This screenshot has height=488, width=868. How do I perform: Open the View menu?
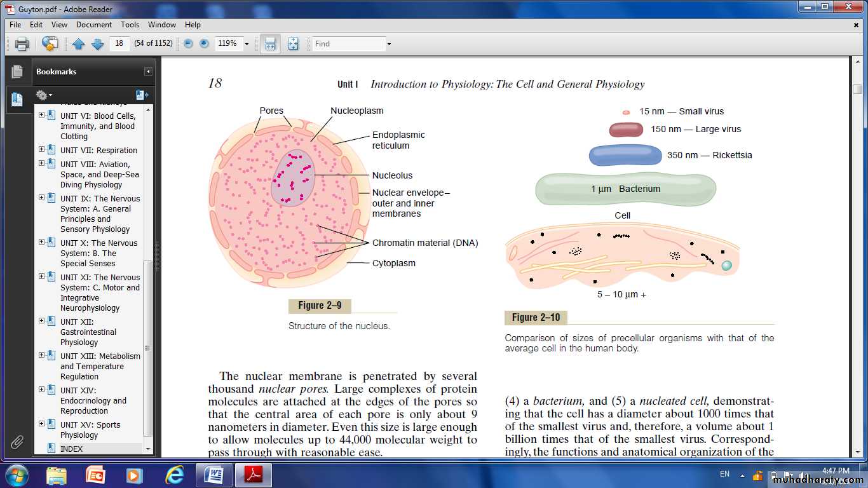coord(59,25)
